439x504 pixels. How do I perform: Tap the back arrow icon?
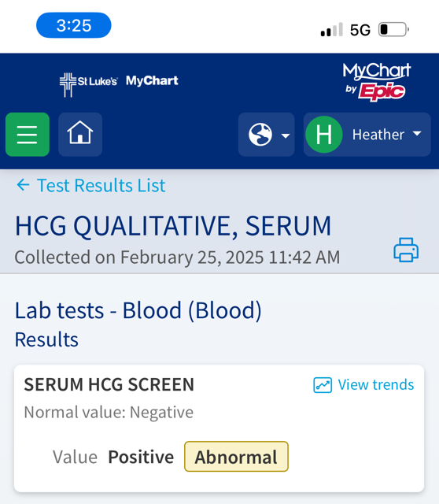(x=23, y=185)
